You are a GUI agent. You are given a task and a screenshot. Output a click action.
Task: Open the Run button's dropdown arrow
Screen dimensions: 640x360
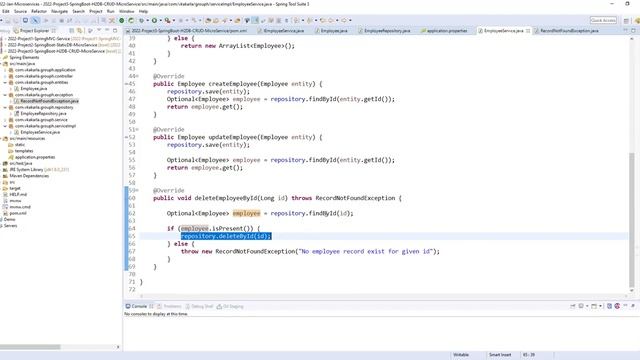[160, 20]
